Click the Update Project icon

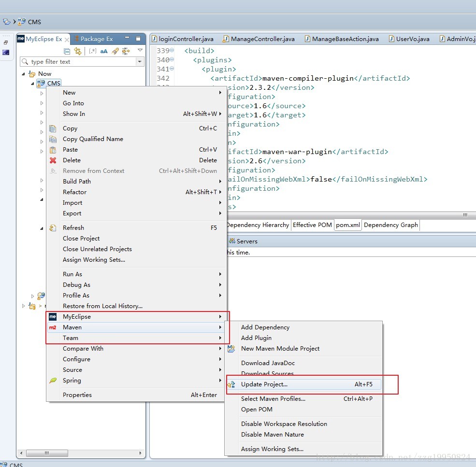[231, 384]
